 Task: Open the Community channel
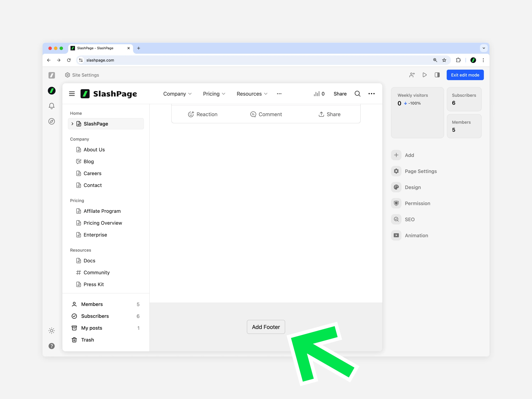93,273
